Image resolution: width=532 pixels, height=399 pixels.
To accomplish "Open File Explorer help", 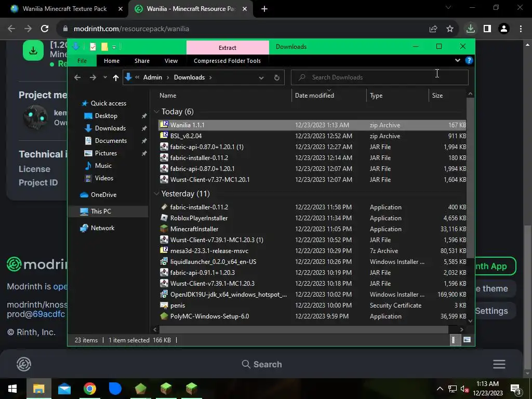I will pos(469,60).
